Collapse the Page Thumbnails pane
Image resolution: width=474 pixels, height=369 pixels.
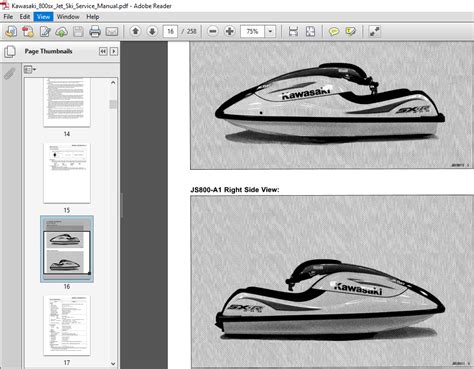point(103,51)
